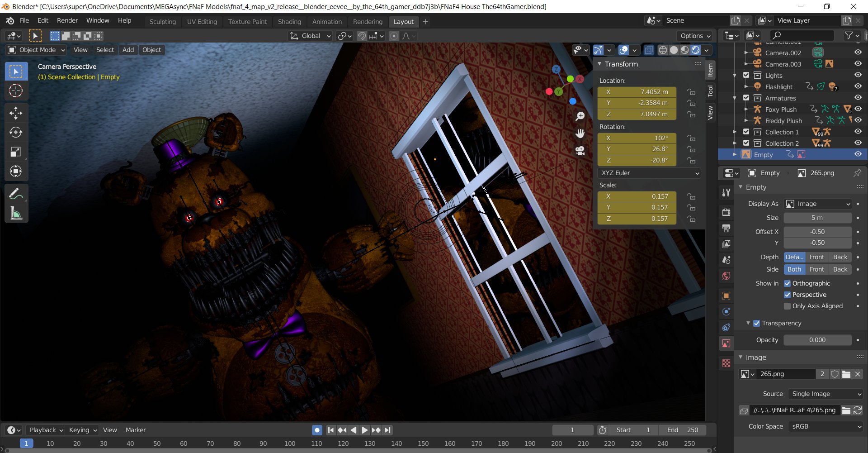The width and height of the screenshot is (868, 453).
Task: Switch to the Tool sidebar tab
Action: (710, 91)
